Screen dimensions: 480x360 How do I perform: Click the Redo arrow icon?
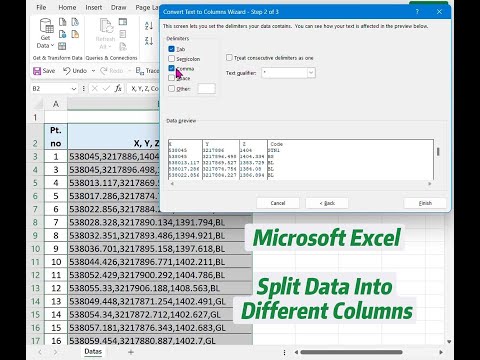104,71
